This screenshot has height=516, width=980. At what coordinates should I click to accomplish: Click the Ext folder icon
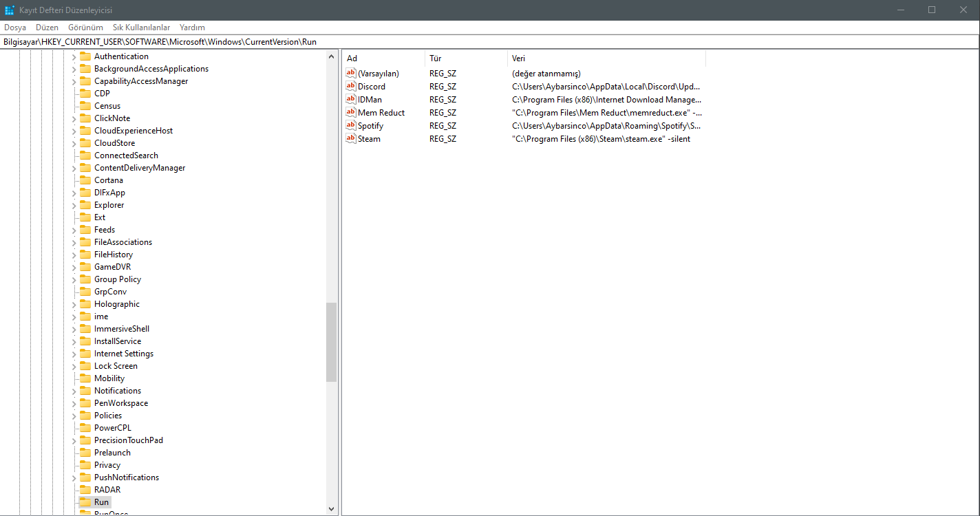point(85,217)
